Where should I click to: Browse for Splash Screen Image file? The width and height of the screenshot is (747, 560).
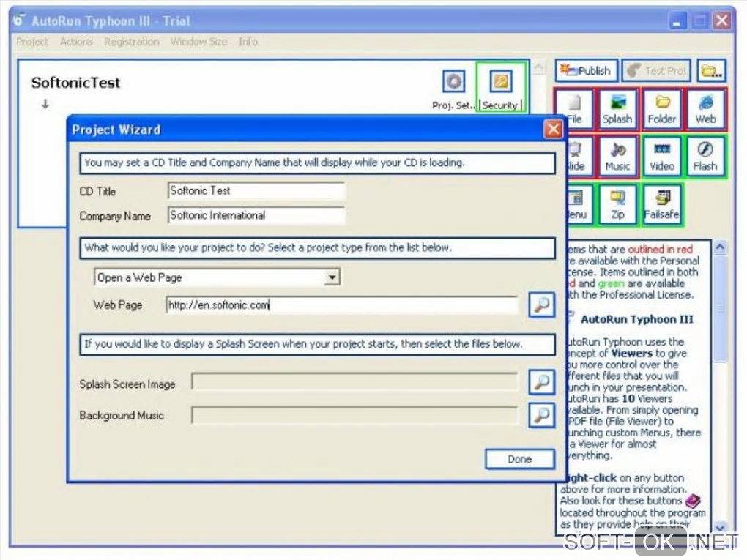(542, 382)
